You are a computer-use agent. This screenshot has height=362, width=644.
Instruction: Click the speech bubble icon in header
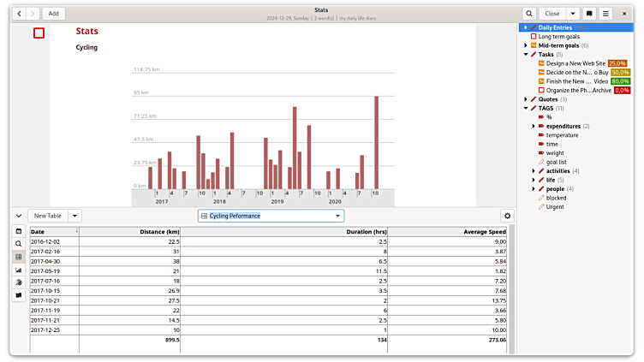coord(589,14)
